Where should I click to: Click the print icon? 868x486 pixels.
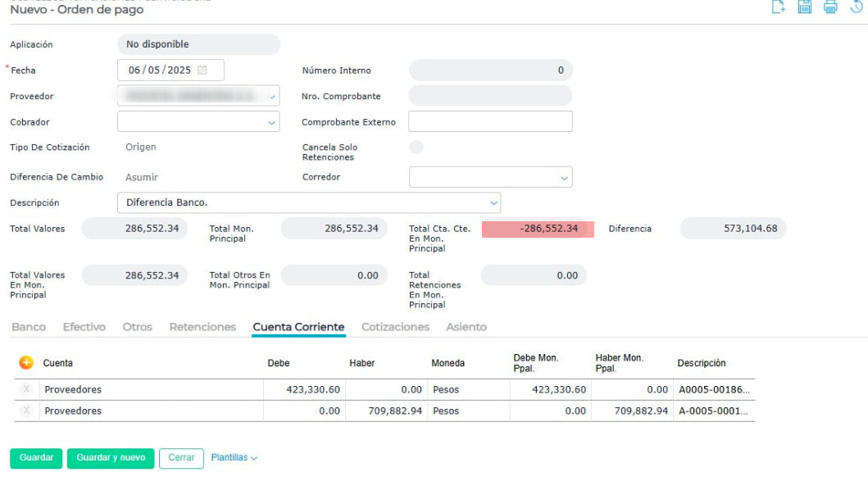[x=830, y=7]
